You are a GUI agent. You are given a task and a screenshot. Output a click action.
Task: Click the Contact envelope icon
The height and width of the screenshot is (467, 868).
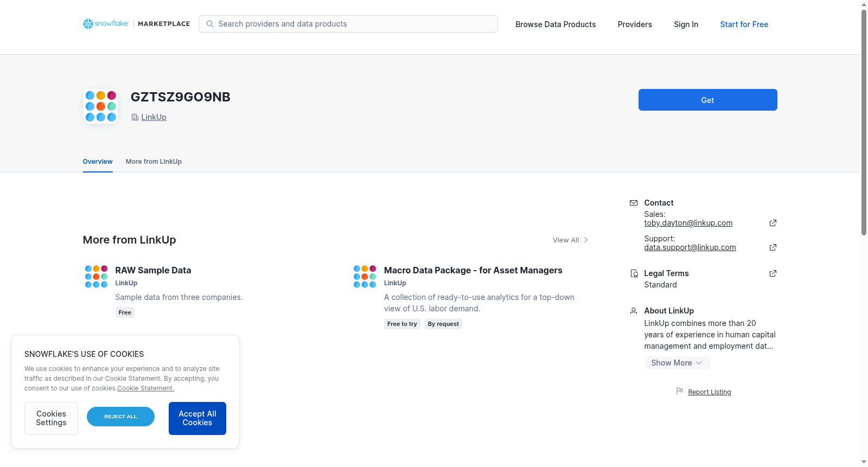coord(634,203)
